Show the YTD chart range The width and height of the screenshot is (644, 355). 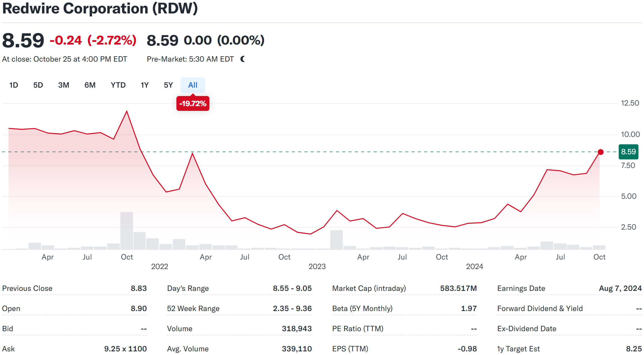118,85
